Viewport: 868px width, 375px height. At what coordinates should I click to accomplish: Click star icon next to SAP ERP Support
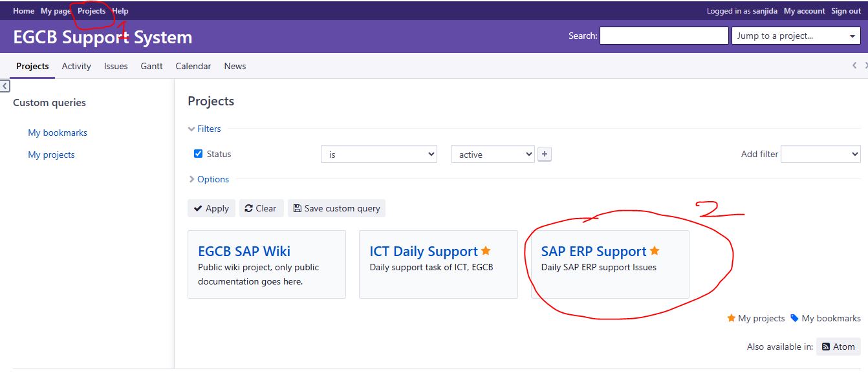coord(655,251)
